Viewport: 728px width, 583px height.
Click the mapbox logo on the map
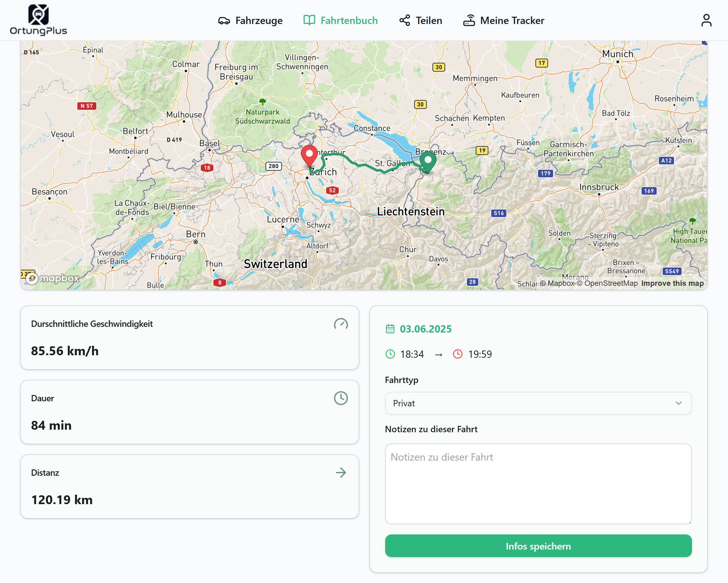53,278
